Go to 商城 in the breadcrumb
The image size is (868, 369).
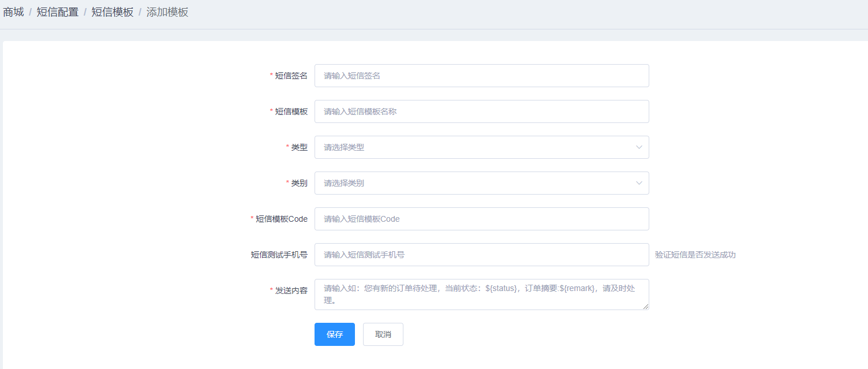point(13,12)
